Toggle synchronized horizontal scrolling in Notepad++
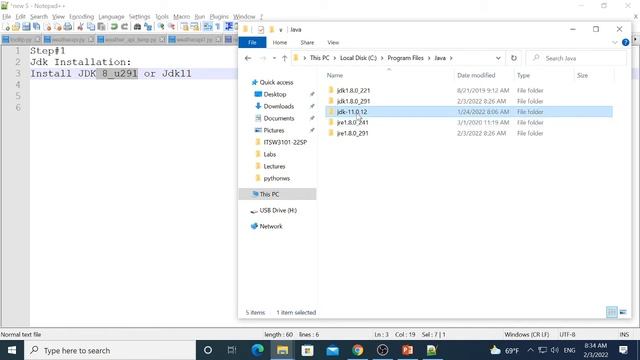 click(x=195, y=27)
